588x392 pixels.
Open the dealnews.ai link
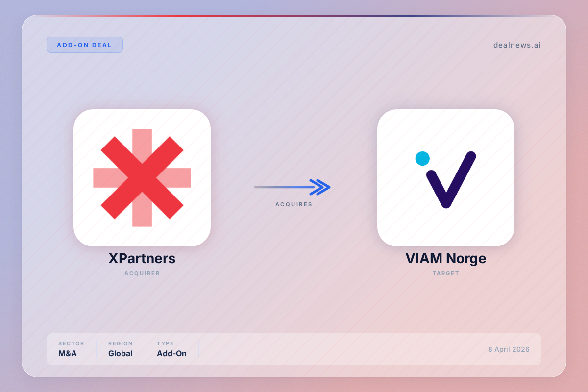(517, 45)
